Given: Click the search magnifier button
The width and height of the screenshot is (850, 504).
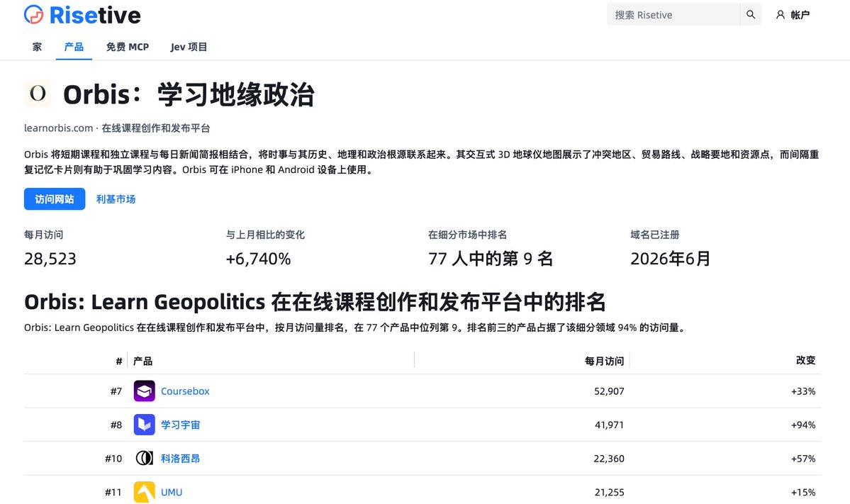Looking at the screenshot, I should pos(751,15).
